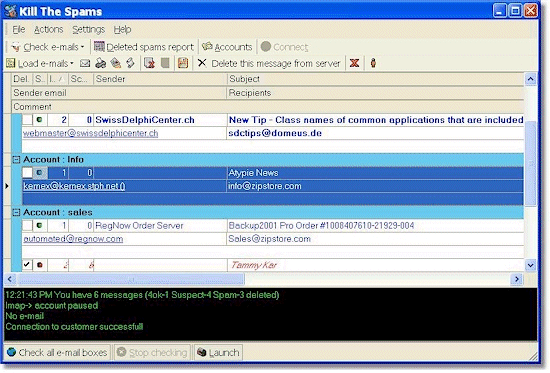The height and width of the screenshot is (373, 550).
Task: Collapse the Account : sales group
Action: click(16, 212)
